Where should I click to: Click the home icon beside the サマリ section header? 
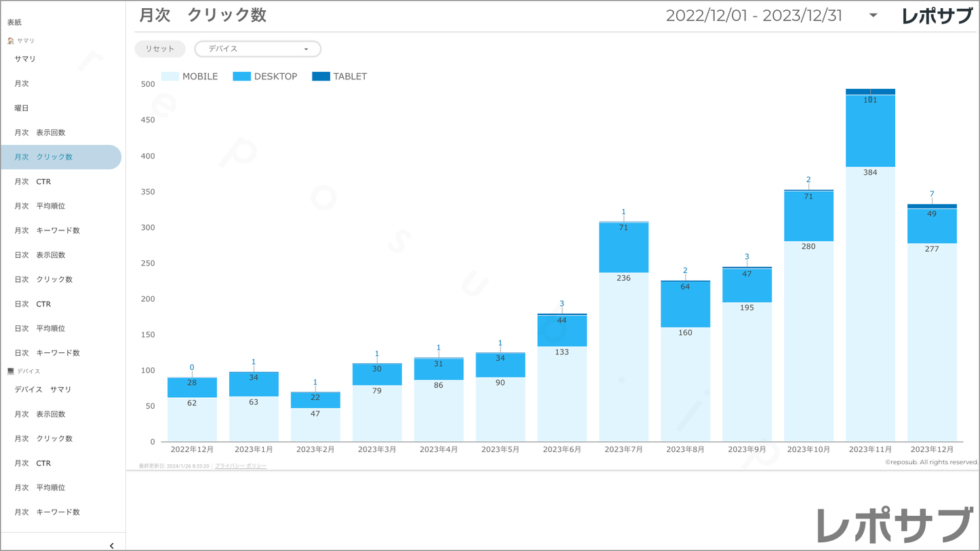[11, 41]
